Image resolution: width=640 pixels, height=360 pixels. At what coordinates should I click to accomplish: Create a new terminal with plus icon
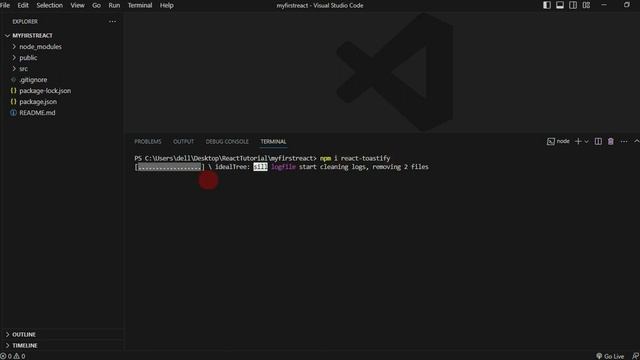578,141
